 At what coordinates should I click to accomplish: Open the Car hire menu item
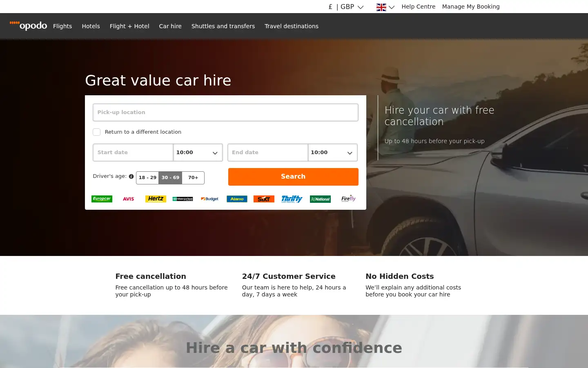click(170, 26)
